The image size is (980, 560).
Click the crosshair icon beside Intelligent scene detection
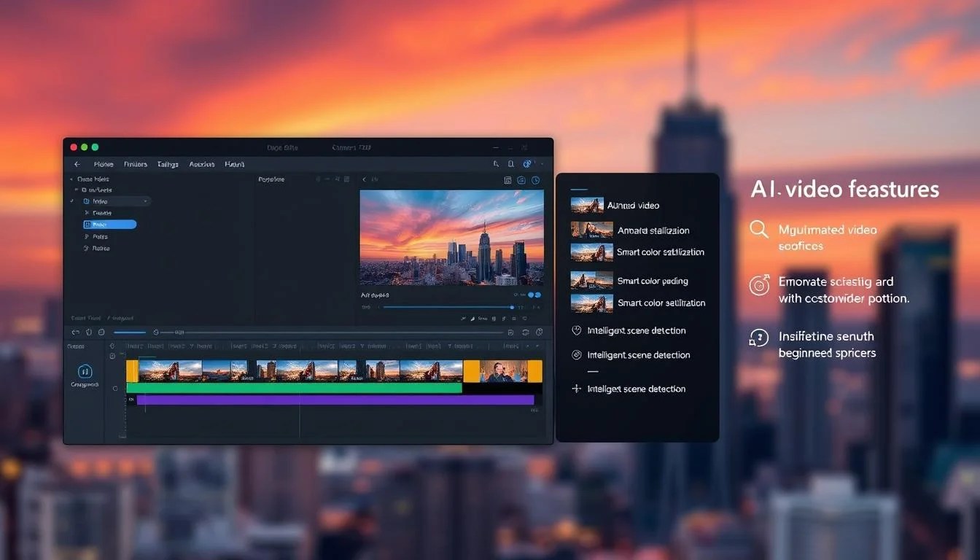[x=575, y=389]
